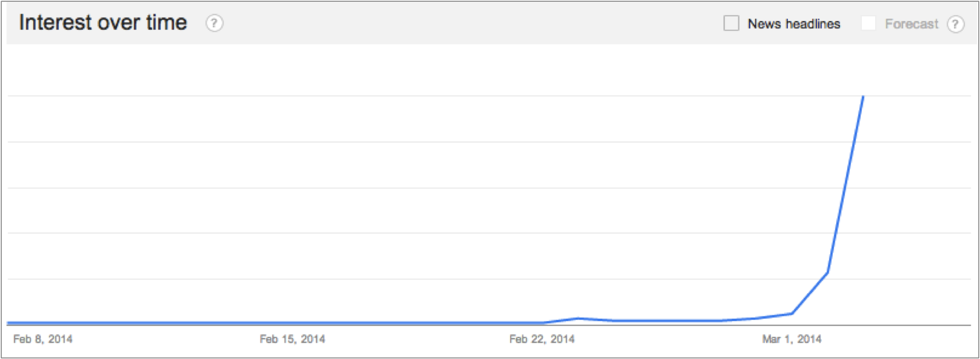Click the grayed-out Forecast label
This screenshot has width=980, height=359.
click(x=911, y=24)
